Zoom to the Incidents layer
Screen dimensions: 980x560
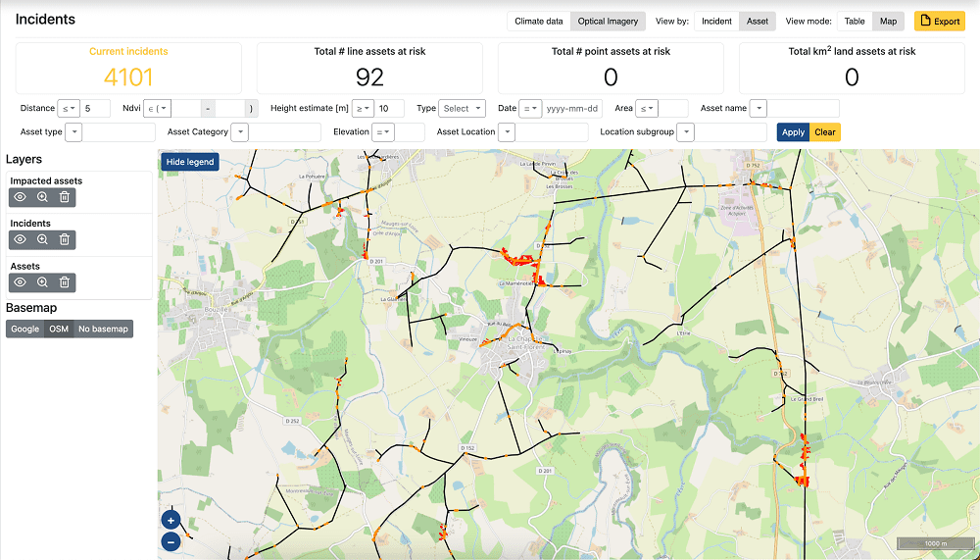click(42, 239)
